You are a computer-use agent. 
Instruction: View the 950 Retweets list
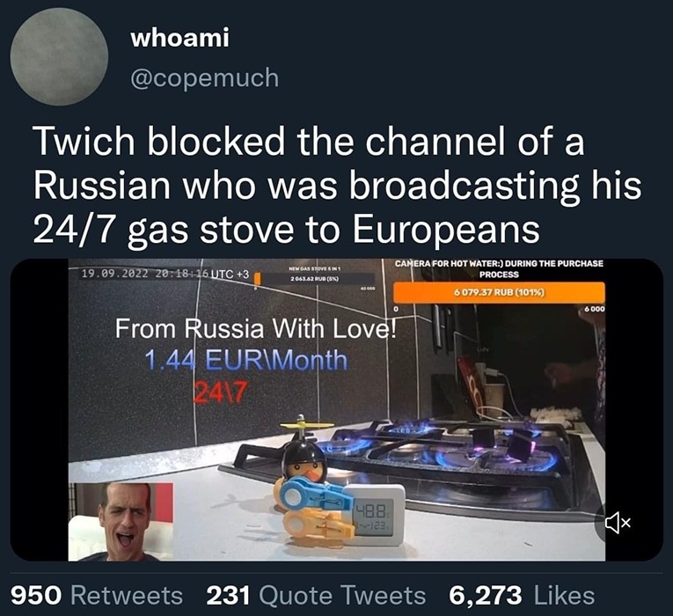click(97, 596)
